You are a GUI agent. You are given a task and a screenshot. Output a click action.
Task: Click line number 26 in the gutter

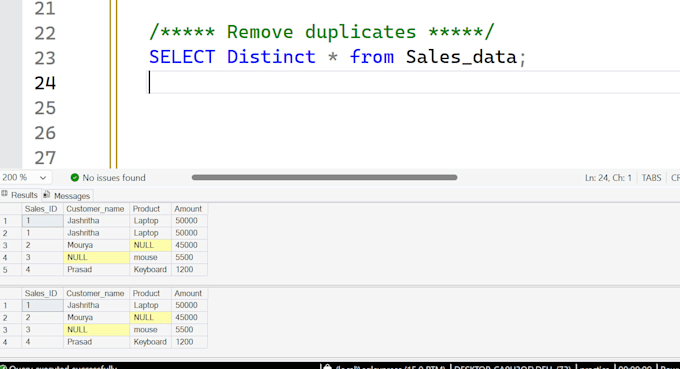click(45, 133)
